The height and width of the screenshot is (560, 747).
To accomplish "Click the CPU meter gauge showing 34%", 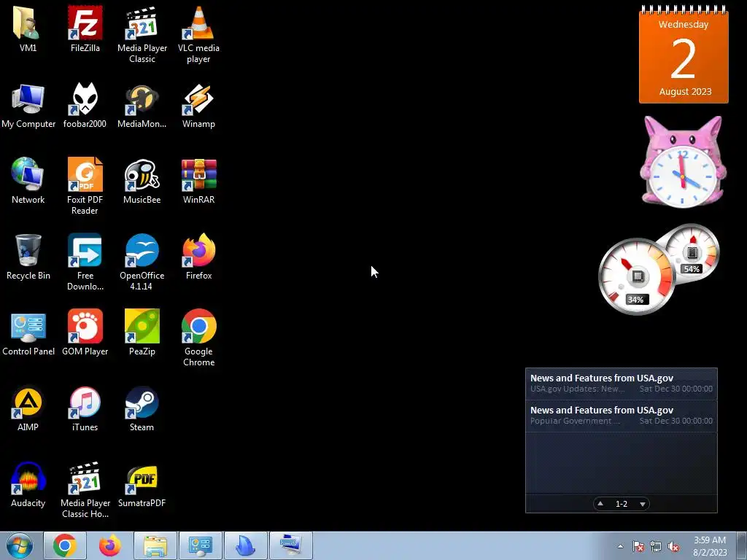I will pyautogui.click(x=637, y=276).
